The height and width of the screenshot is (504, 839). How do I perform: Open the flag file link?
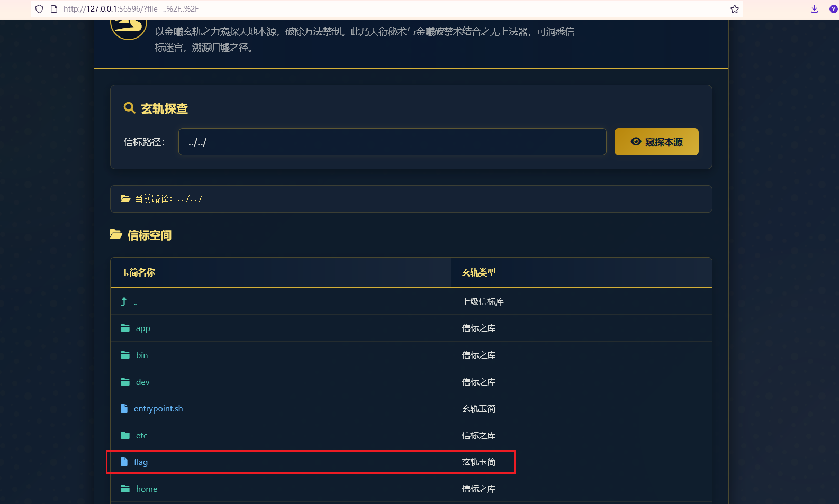141,462
